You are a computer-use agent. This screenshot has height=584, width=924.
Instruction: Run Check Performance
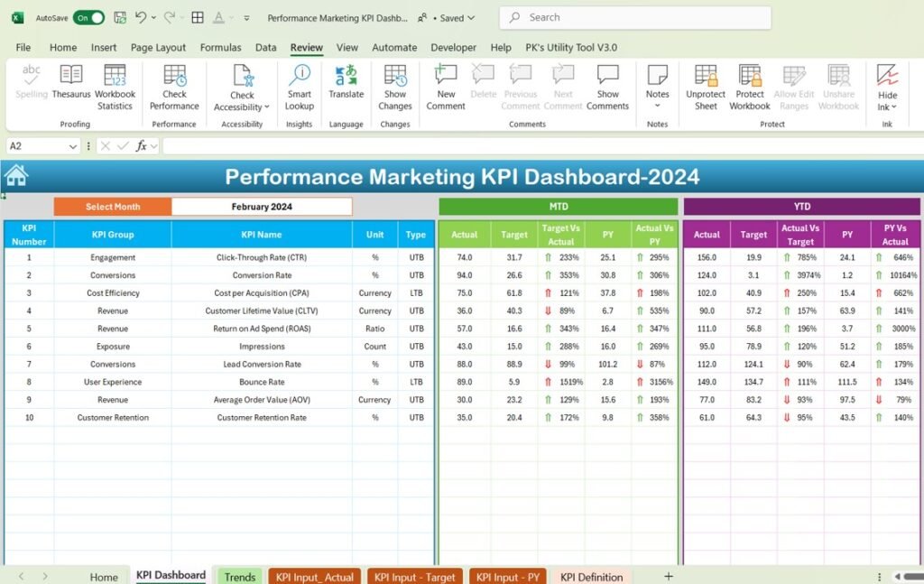174,88
